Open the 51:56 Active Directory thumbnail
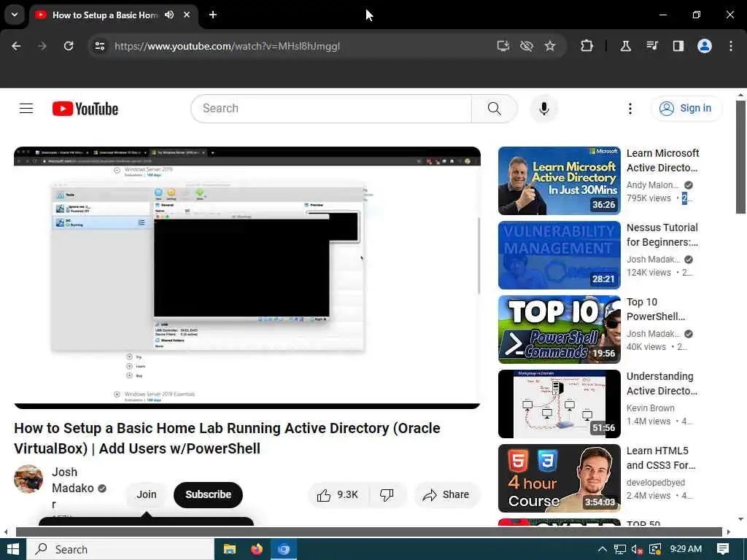 [x=560, y=404]
